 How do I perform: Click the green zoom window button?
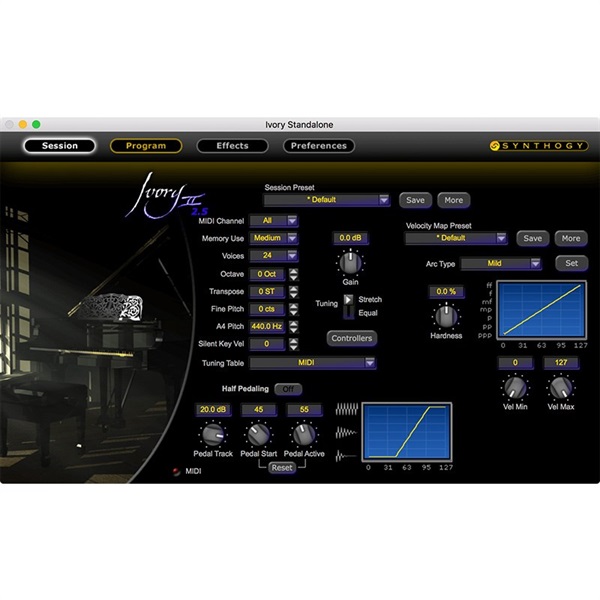click(36, 124)
